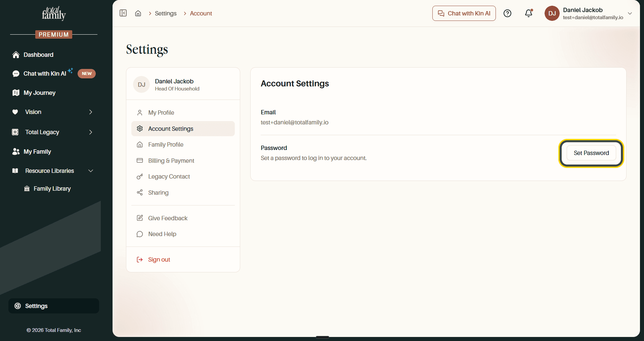Click the Head Of Household label
This screenshot has width=644, height=341.
(177, 89)
